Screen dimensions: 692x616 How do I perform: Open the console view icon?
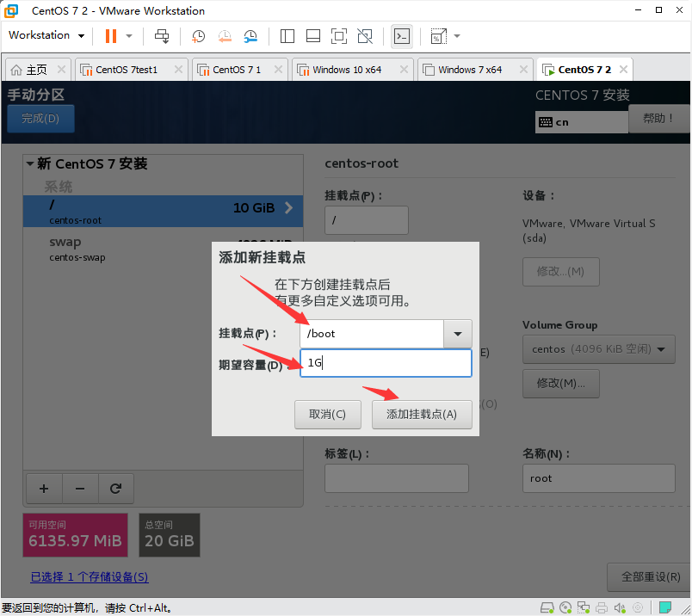tap(402, 36)
